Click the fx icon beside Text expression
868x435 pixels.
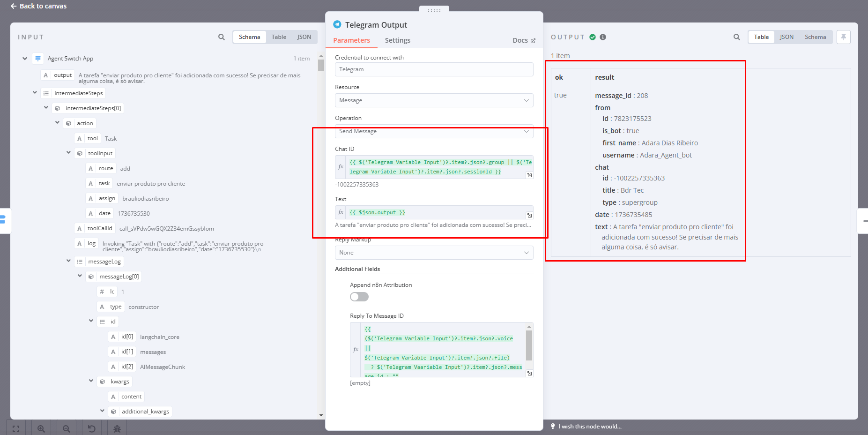[341, 212]
